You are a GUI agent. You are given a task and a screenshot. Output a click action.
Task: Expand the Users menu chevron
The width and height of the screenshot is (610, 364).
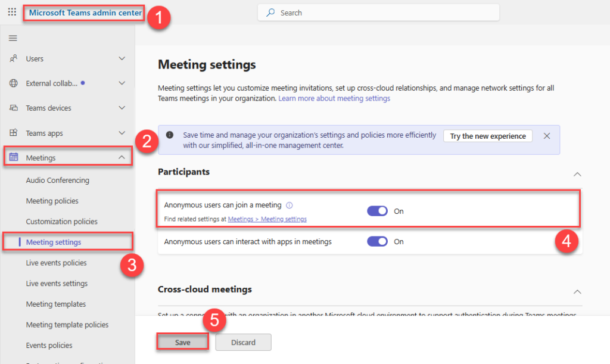pyautogui.click(x=122, y=58)
